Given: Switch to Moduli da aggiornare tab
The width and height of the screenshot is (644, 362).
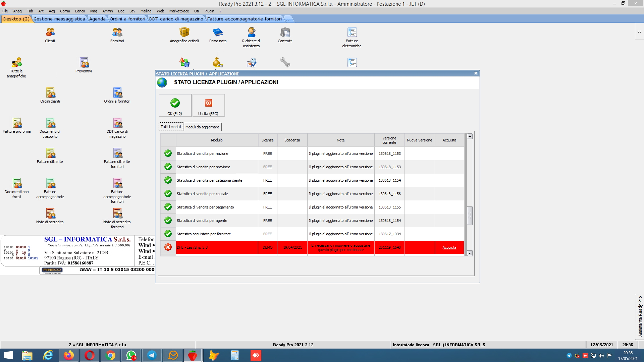Looking at the screenshot, I should pyautogui.click(x=202, y=127).
